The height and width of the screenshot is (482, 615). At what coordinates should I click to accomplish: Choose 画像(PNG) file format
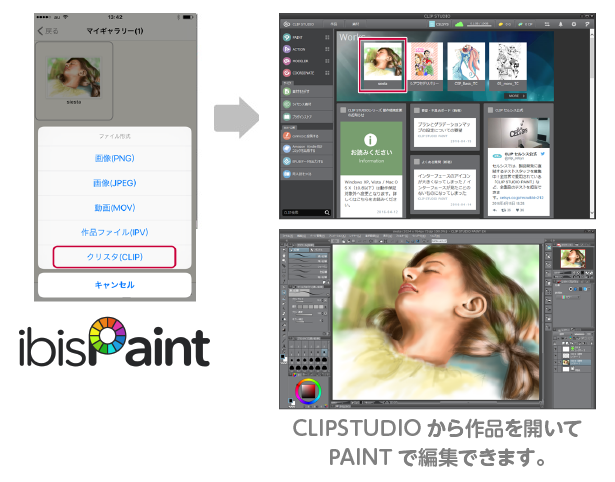(x=115, y=158)
